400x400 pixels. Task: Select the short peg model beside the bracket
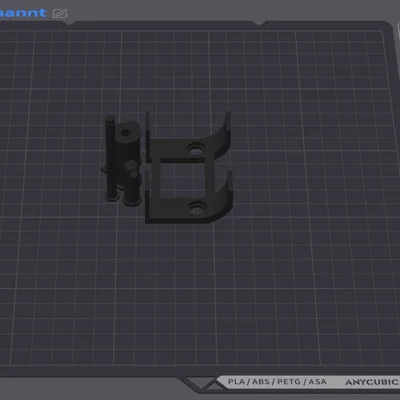pyautogui.click(x=133, y=188)
